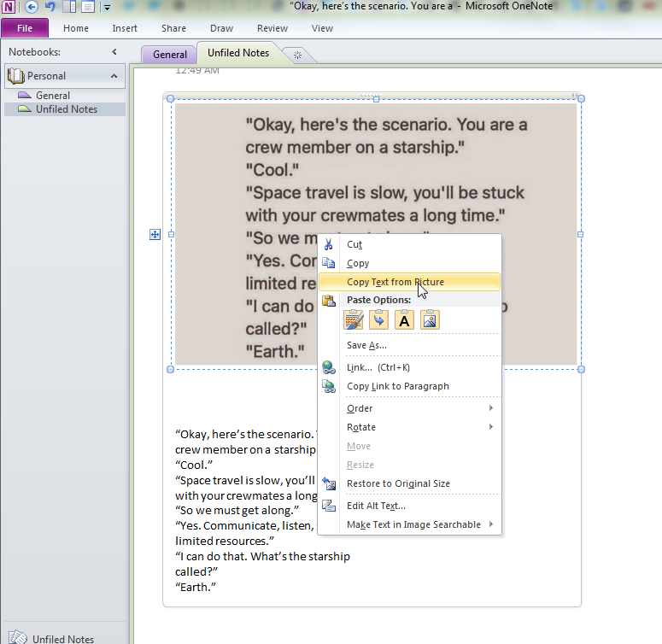Click the Copy pages icon in the menu
The height and width of the screenshot is (644, 662).
pos(329,263)
